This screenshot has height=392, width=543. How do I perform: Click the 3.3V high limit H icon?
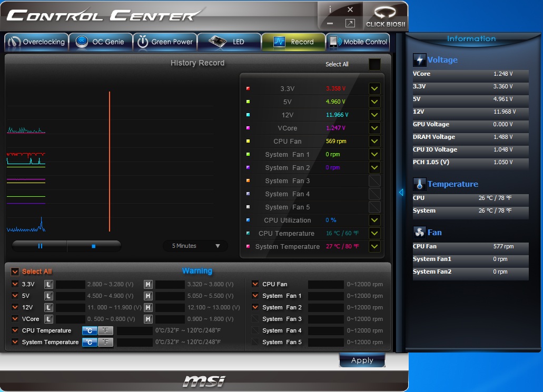148,285
